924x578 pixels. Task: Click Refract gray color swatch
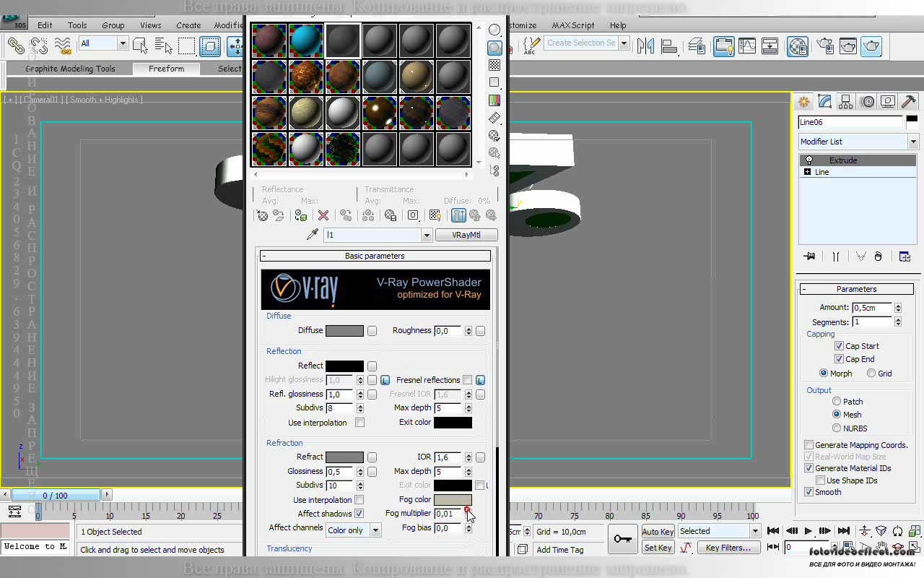click(344, 457)
